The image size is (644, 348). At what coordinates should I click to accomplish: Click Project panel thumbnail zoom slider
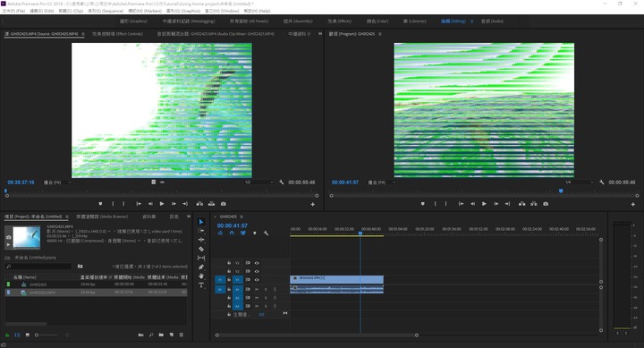point(47,335)
